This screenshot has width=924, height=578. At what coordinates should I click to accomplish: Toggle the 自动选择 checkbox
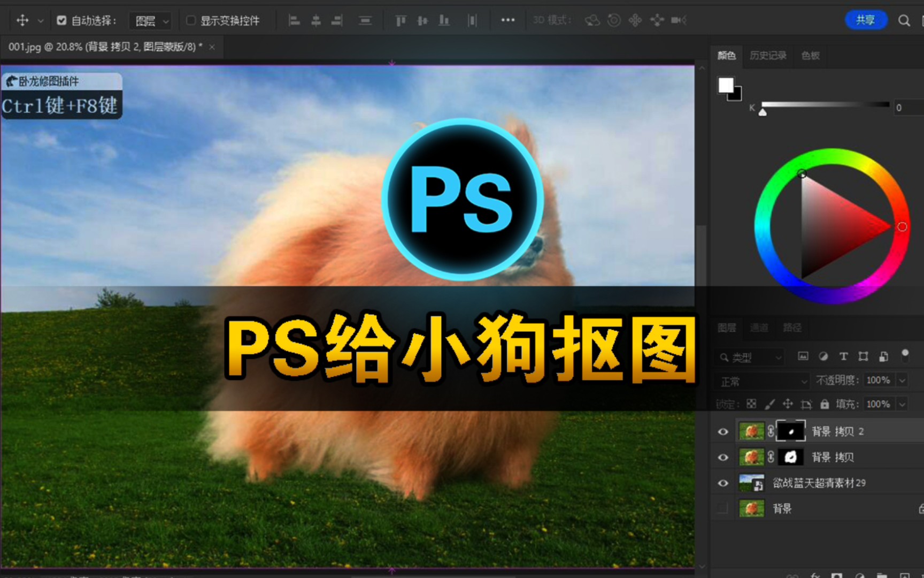(61, 20)
